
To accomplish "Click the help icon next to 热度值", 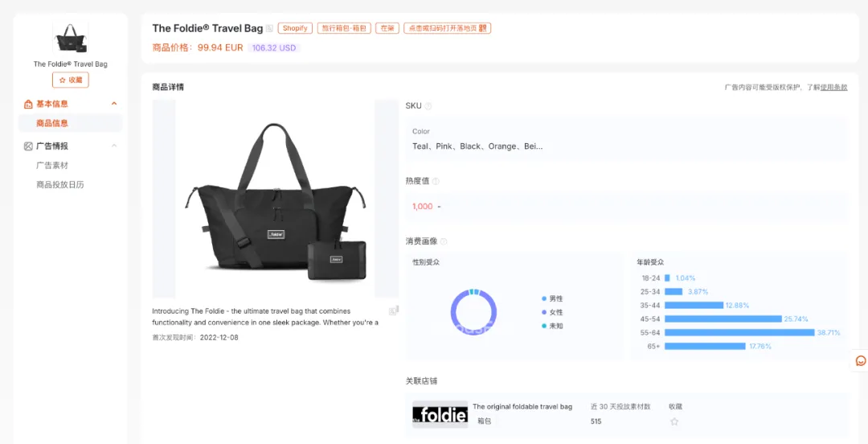I will click(x=436, y=181).
